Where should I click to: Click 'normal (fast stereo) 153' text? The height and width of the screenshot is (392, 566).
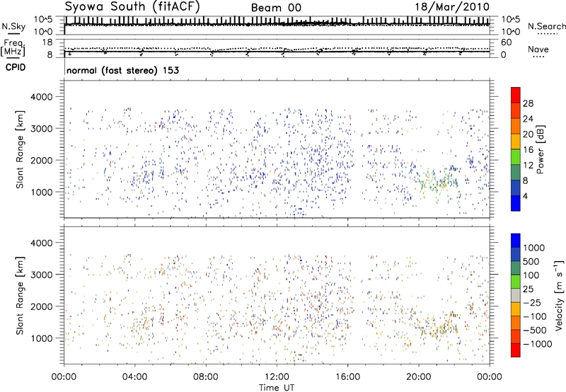tap(122, 70)
